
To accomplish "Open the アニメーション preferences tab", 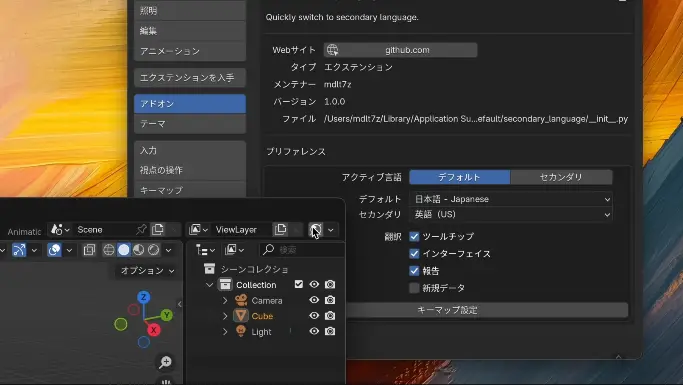I will 190,51.
